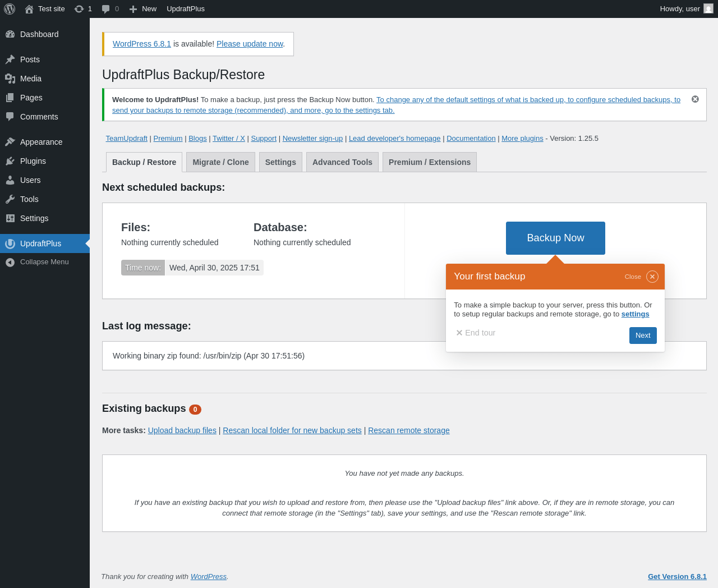
Task: Open the Support link
Action: 264,139
